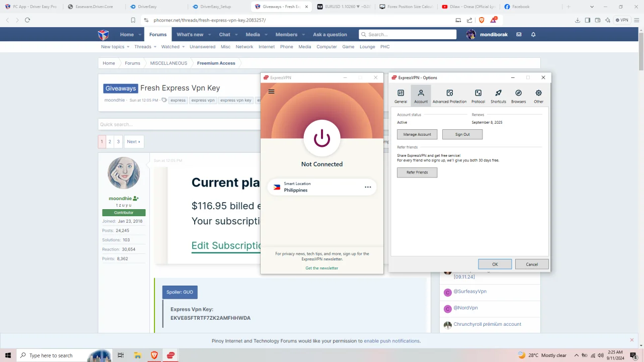Switch to the Dilaw - Orasa YouTube tab
Viewport: 644px width, 362px height.
[469, 7]
